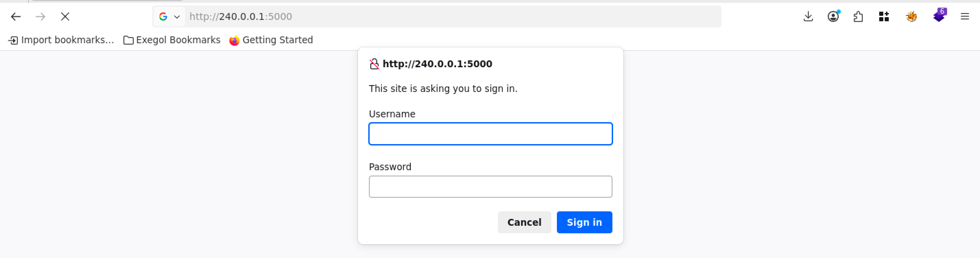The image size is (980, 258).
Task: Click the crossed-out lock insecure connection icon
Action: (374, 64)
